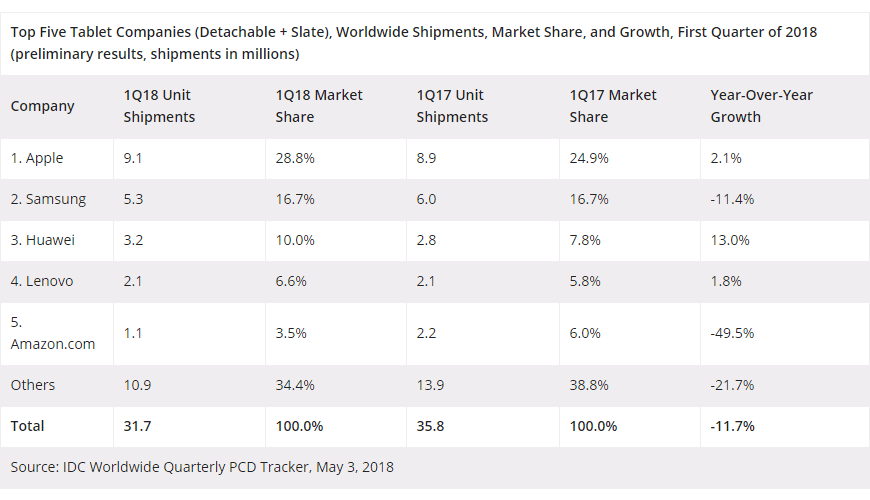Click Amazon.com's -49.5% growth value
Viewport: 870px width, 500px height.
click(733, 332)
